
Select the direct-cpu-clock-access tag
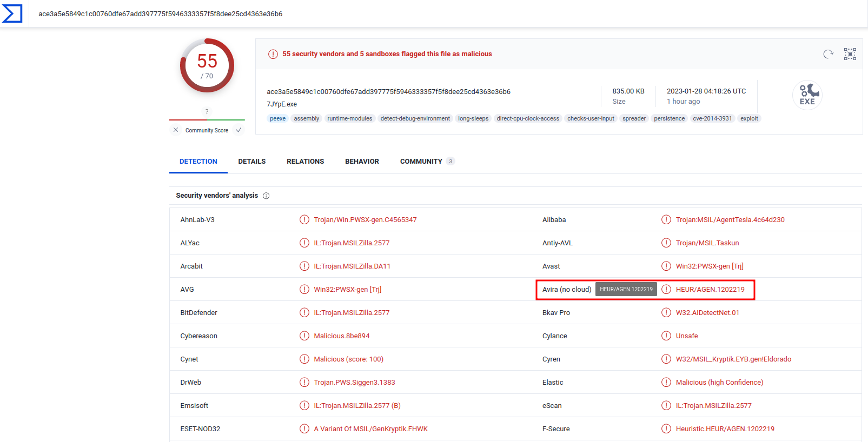click(x=528, y=118)
